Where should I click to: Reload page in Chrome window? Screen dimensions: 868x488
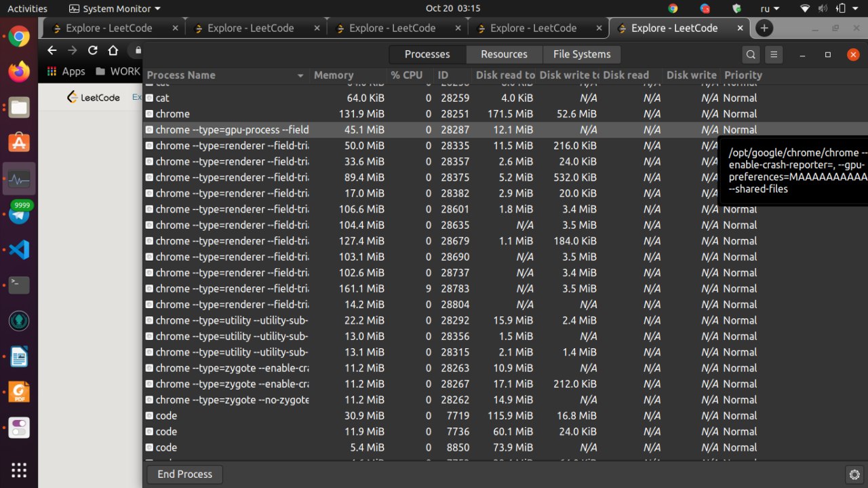93,50
